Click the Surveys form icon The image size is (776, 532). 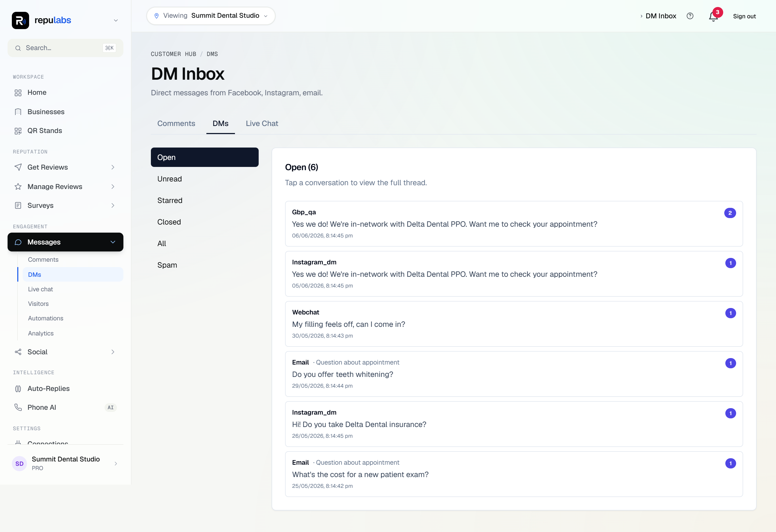tap(18, 205)
